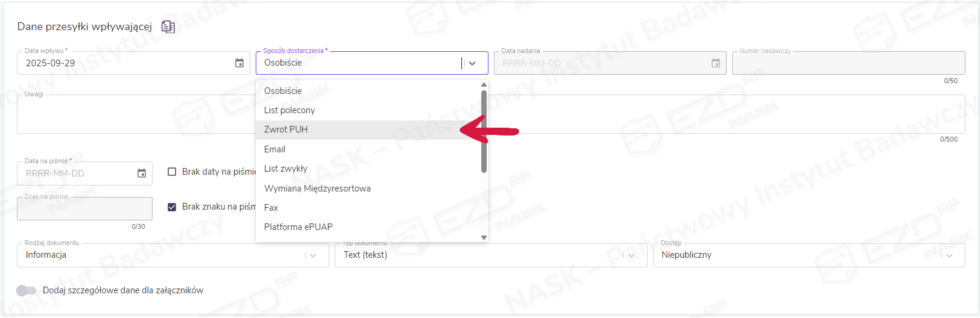Open the calendar picker for Data nadania
Screen dimensions: 980x318
click(716, 63)
